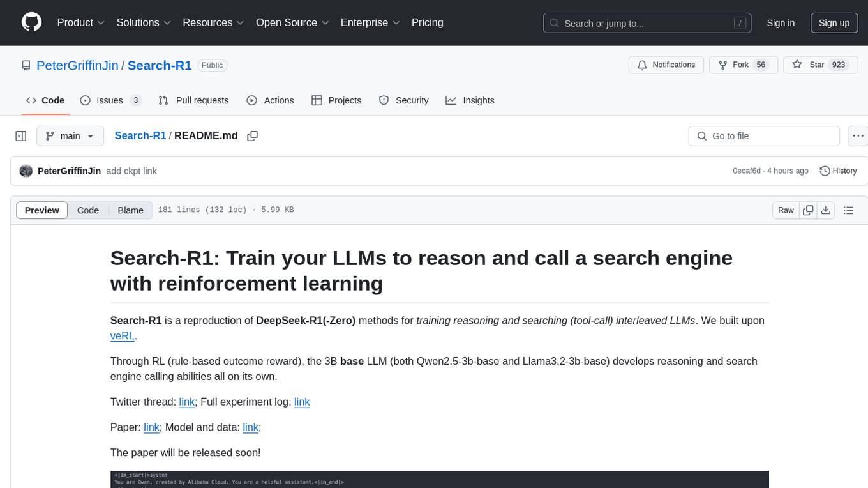Screen dimensions: 868x488
Task: Open the Twitter thread link
Action: tap(187, 402)
